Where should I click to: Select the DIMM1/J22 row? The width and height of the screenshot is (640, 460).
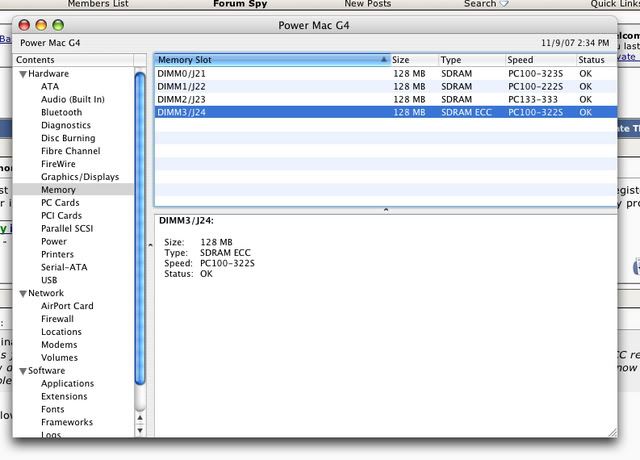coord(386,87)
